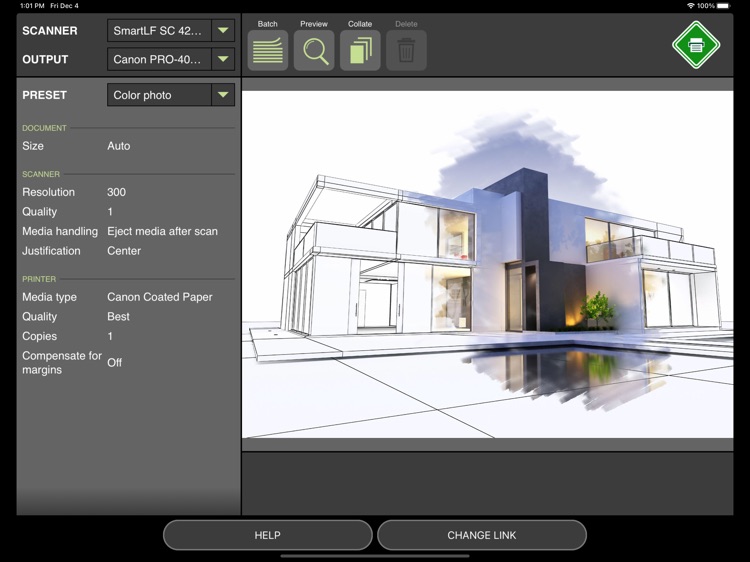Screen dimensions: 750x562
Task: Enable the Collate option
Action: point(360,51)
